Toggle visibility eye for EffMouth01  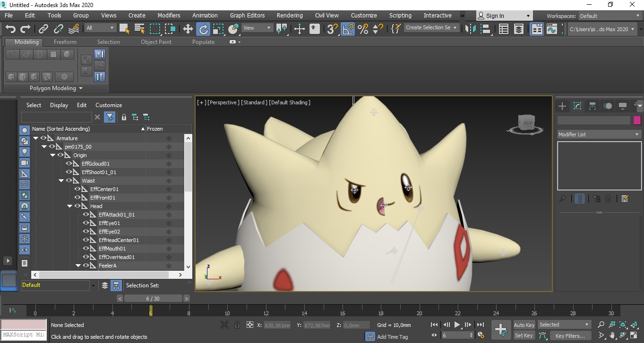(x=86, y=249)
